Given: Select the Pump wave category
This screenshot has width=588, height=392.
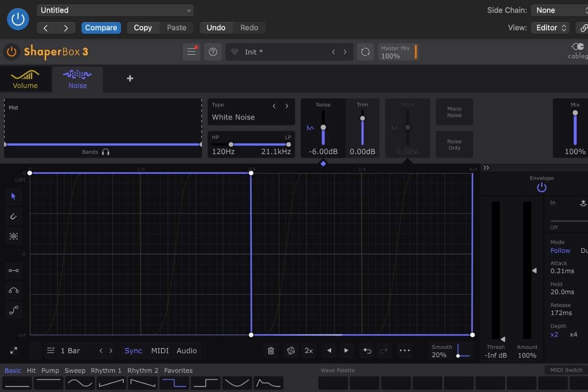Looking at the screenshot, I should tap(50, 370).
